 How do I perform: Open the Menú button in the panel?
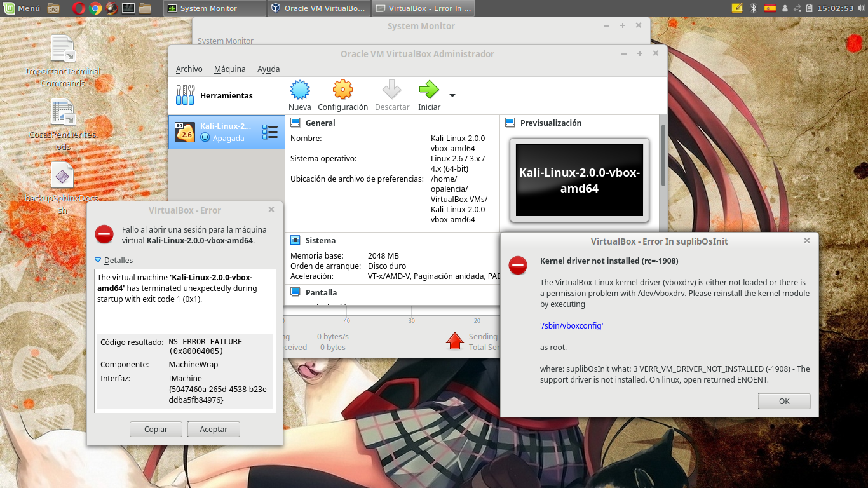point(22,8)
